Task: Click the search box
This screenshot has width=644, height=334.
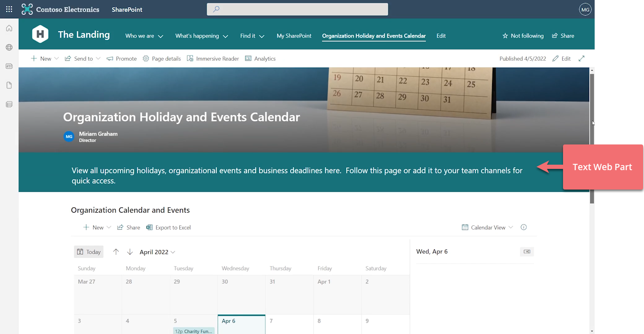Action: (x=297, y=9)
